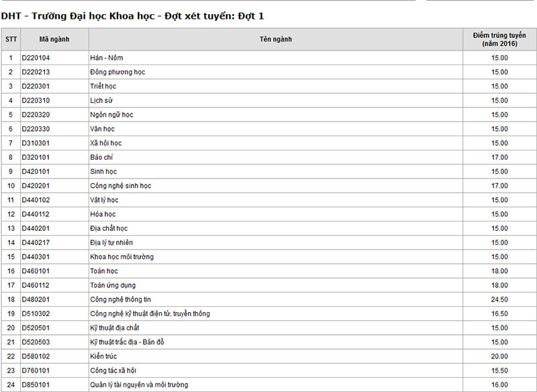537x392 pixels.
Task: Select the Công nghệ thông tin major
Action: pos(121,299)
